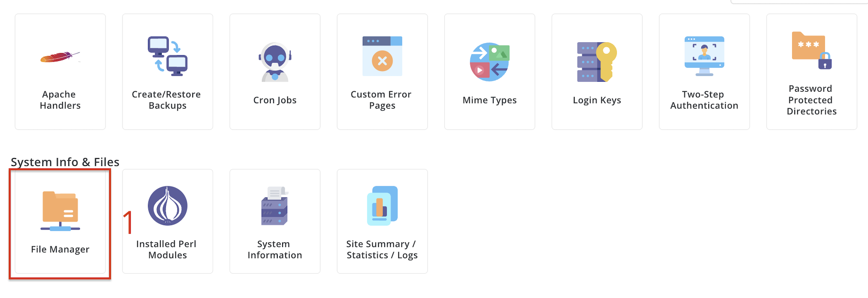Click the File Manager folder icon
Viewport: 868px width, 298px height.
60,211
